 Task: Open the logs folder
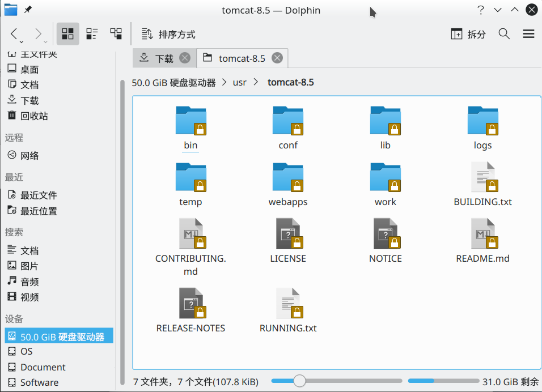483,128
